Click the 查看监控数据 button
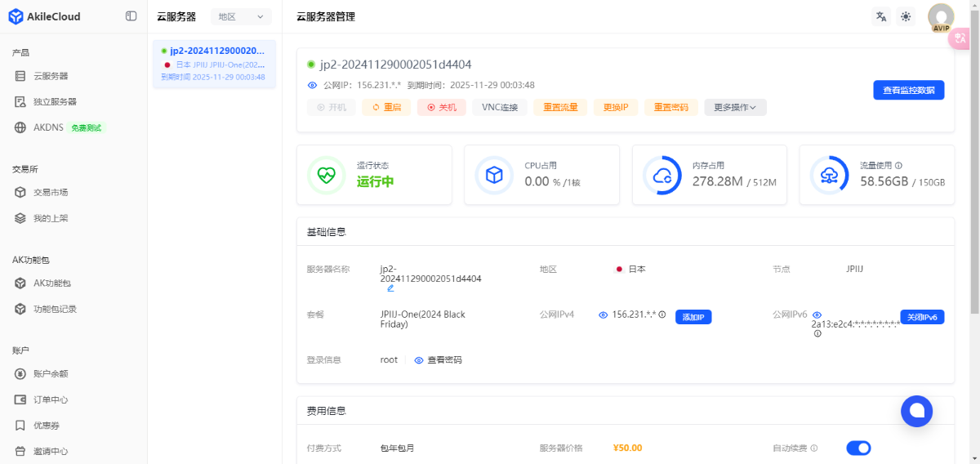Image resolution: width=980 pixels, height=464 pixels. coord(908,91)
